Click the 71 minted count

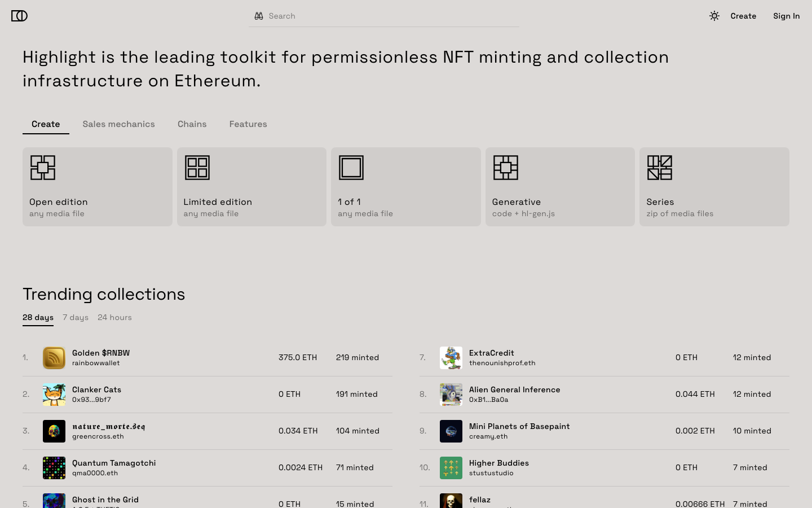(355, 467)
